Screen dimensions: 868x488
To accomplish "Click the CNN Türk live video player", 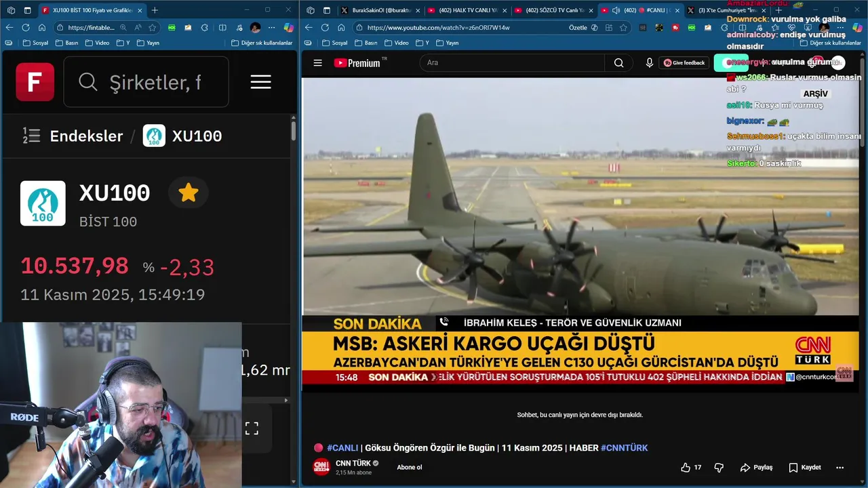I will (580, 234).
